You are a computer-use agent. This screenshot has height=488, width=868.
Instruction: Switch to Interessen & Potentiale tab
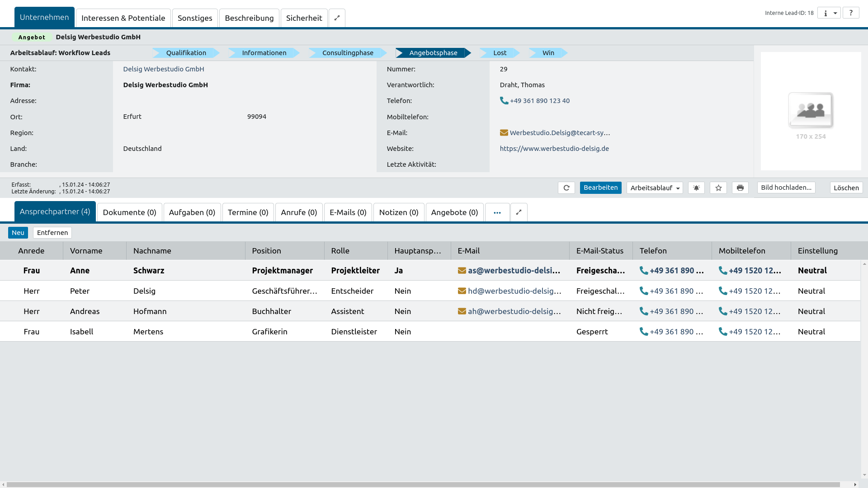click(123, 18)
